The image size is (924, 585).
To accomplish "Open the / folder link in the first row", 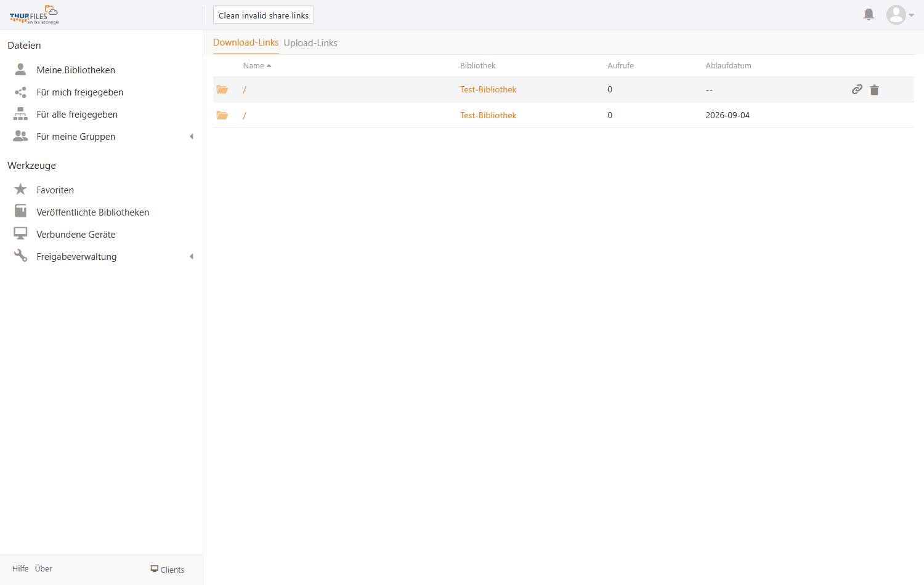I will pyautogui.click(x=245, y=90).
